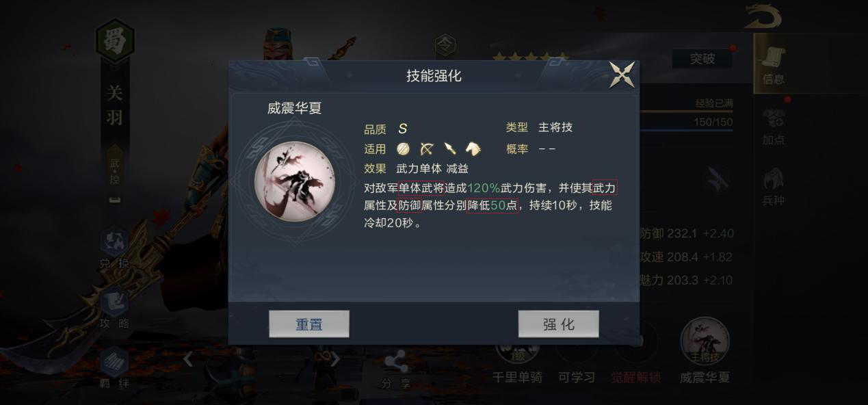Open the 信息 info tab
The image size is (868, 405).
[774, 66]
